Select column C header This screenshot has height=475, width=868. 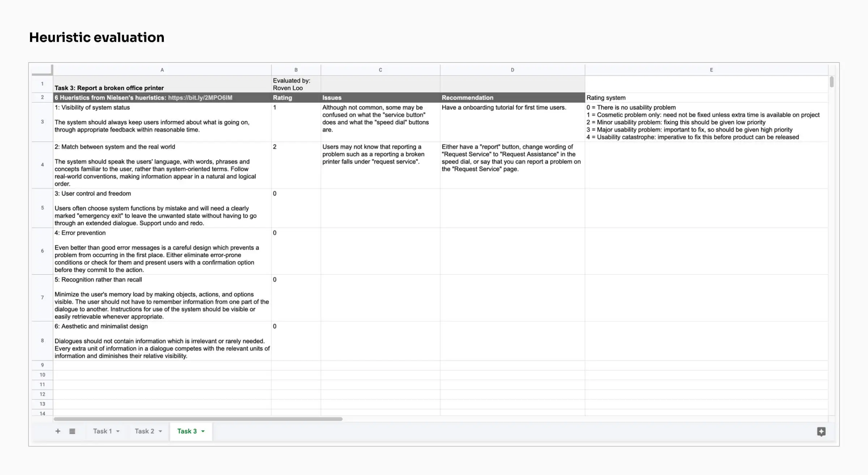pyautogui.click(x=380, y=70)
